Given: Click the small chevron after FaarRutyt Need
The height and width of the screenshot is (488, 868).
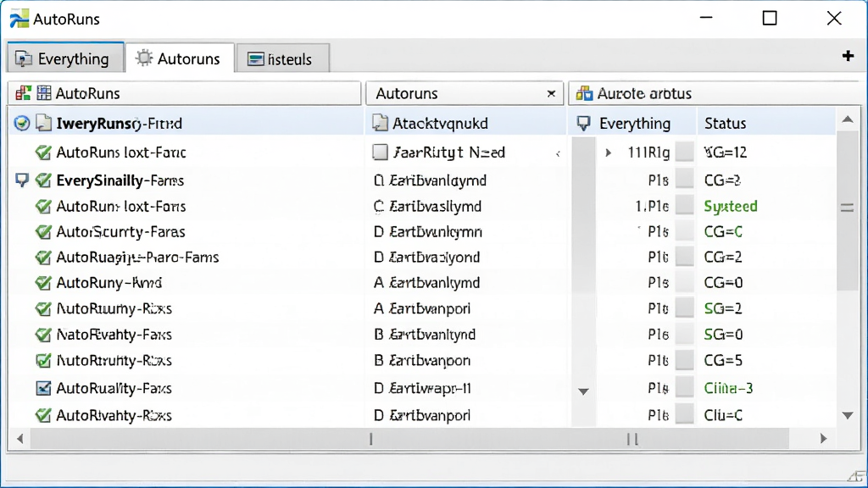Looking at the screenshot, I should coord(558,154).
